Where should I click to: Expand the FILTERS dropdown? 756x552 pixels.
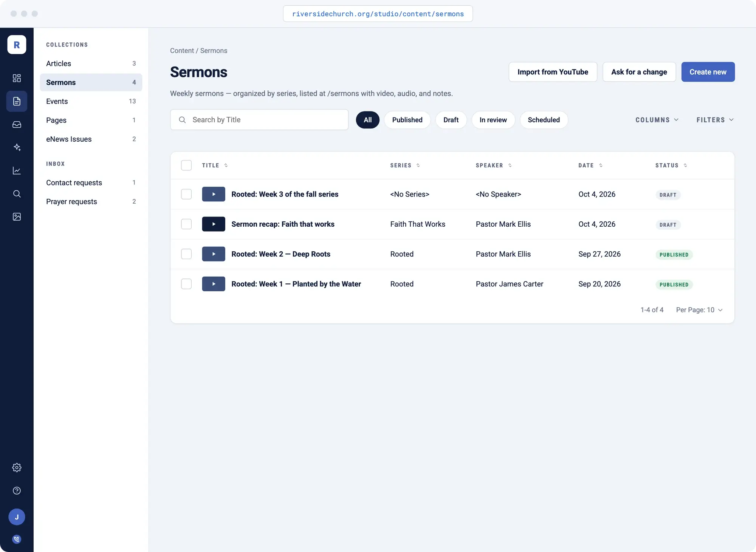pyautogui.click(x=715, y=120)
